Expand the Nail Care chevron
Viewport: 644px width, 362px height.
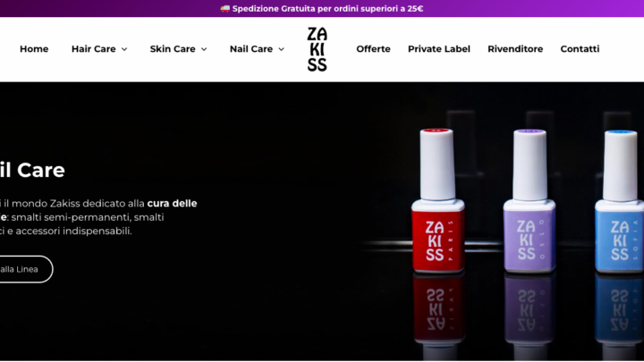282,49
